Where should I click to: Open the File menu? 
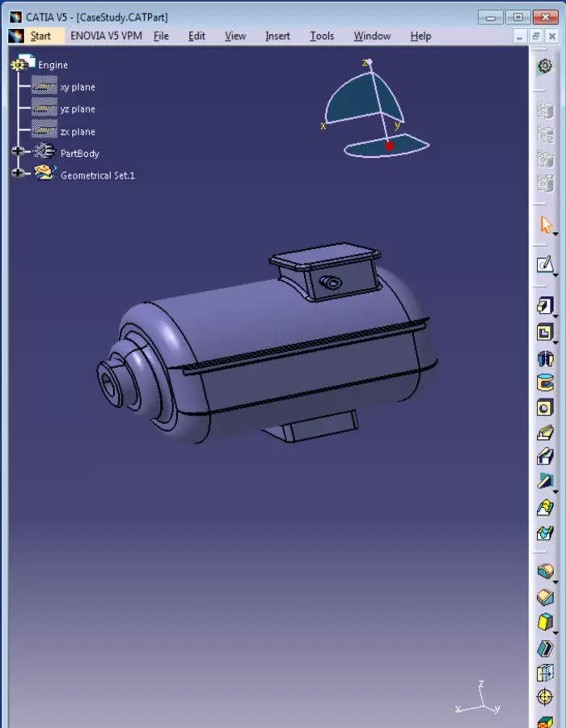click(x=161, y=36)
